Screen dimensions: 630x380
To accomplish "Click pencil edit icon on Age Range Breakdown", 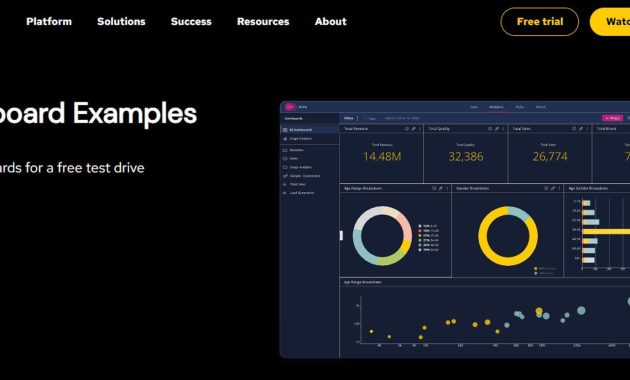I will (x=441, y=188).
